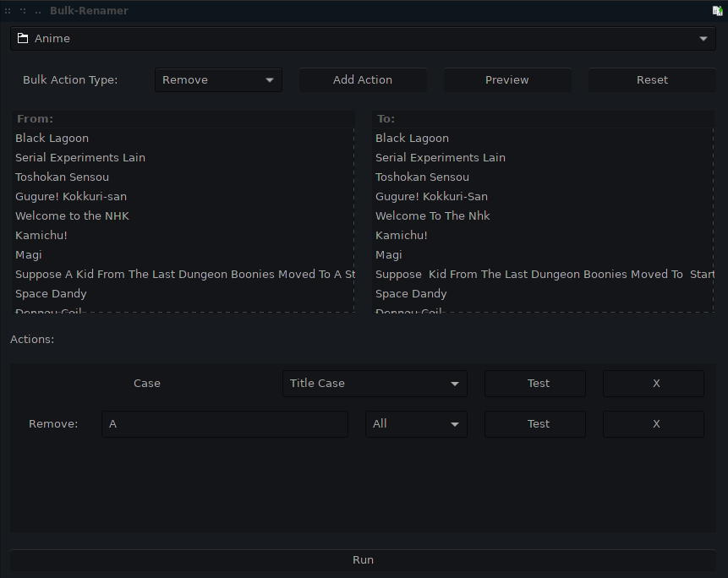The width and height of the screenshot is (728, 578).
Task: Click the From: column header
Action: tap(183, 119)
